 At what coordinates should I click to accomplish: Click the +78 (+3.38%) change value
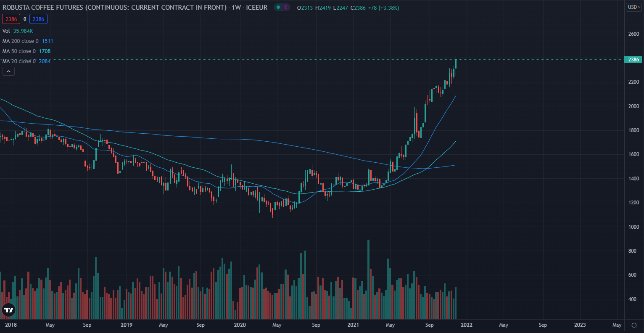pyautogui.click(x=383, y=8)
